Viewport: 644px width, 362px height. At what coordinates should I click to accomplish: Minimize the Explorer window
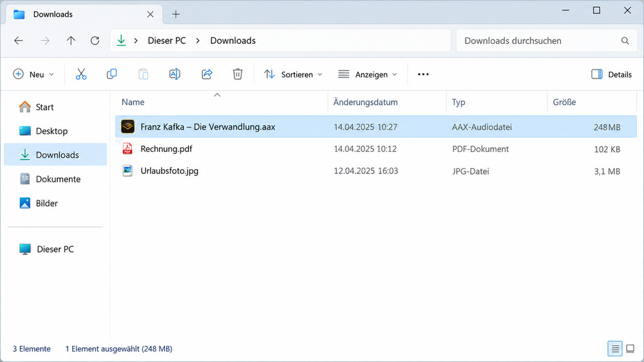click(x=565, y=10)
